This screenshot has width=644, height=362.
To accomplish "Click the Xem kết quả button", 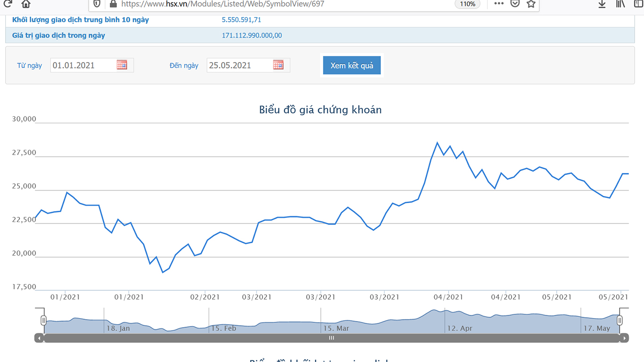I will pyautogui.click(x=352, y=66).
